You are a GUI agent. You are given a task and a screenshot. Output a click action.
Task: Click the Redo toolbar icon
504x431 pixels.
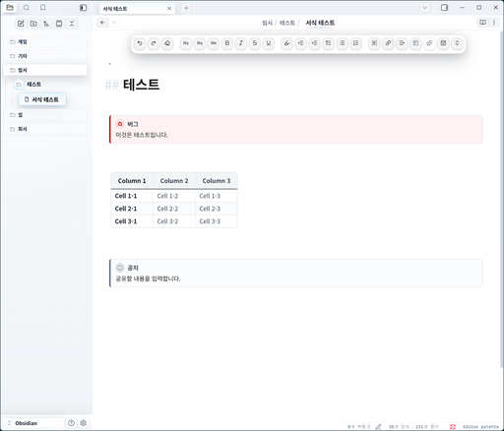coord(154,43)
